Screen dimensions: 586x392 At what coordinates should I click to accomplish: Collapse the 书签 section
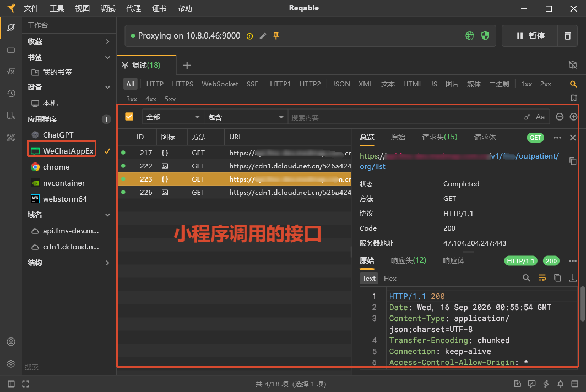click(x=107, y=58)
